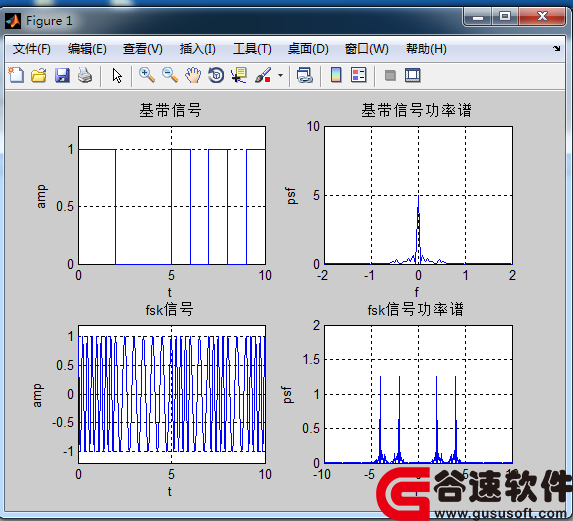Viewport: 573px width, 521px height.
Task: Expand the toolbar dock arrow at menu bar right
Action: coord(557,48)
